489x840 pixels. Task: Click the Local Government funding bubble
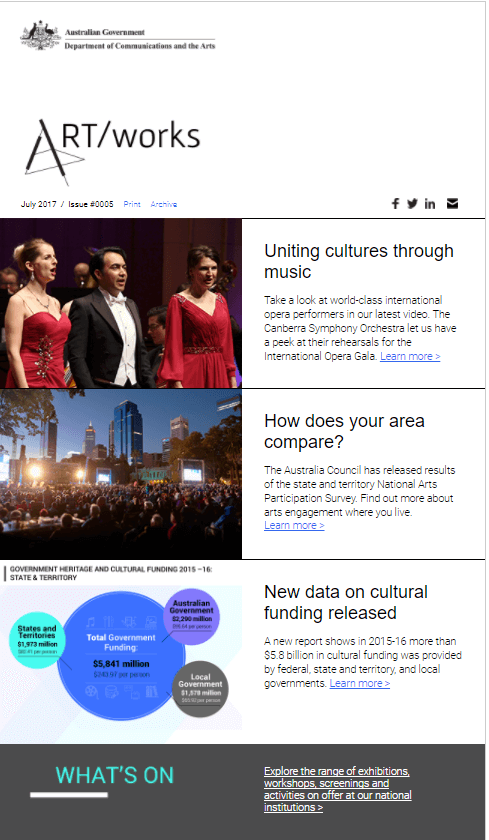pos(200,689)
